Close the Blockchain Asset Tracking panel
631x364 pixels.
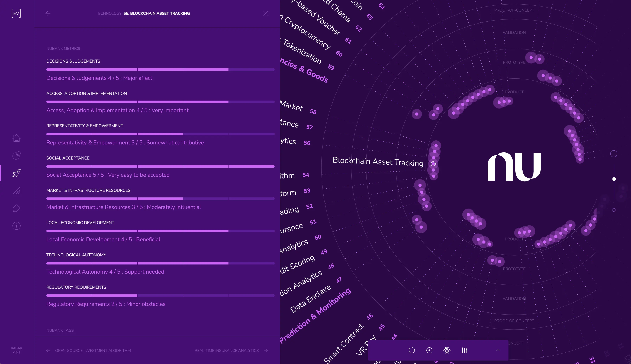pos(266,13)
